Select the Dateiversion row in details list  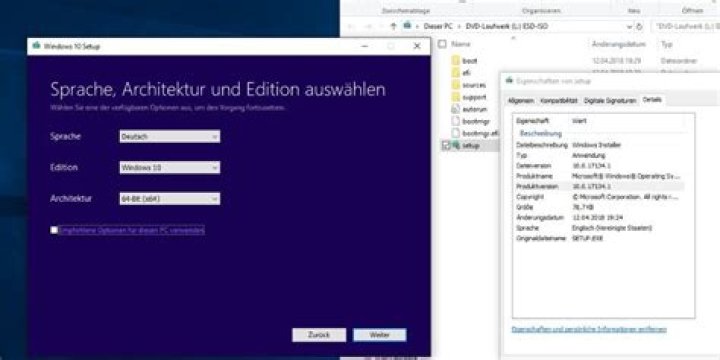tap(599, 165)
